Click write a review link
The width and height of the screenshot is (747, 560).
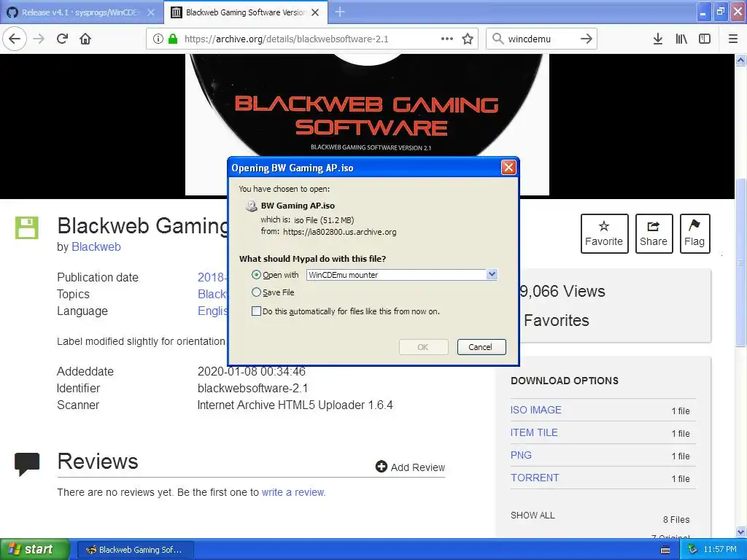293,492
